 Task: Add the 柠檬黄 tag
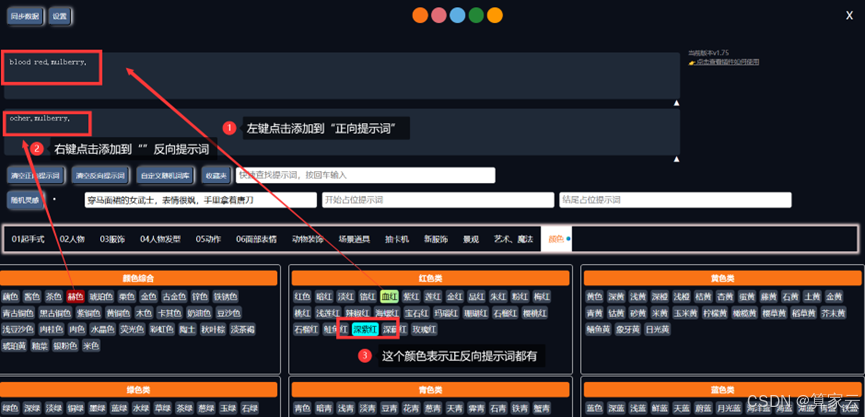(x=714, y=313)
